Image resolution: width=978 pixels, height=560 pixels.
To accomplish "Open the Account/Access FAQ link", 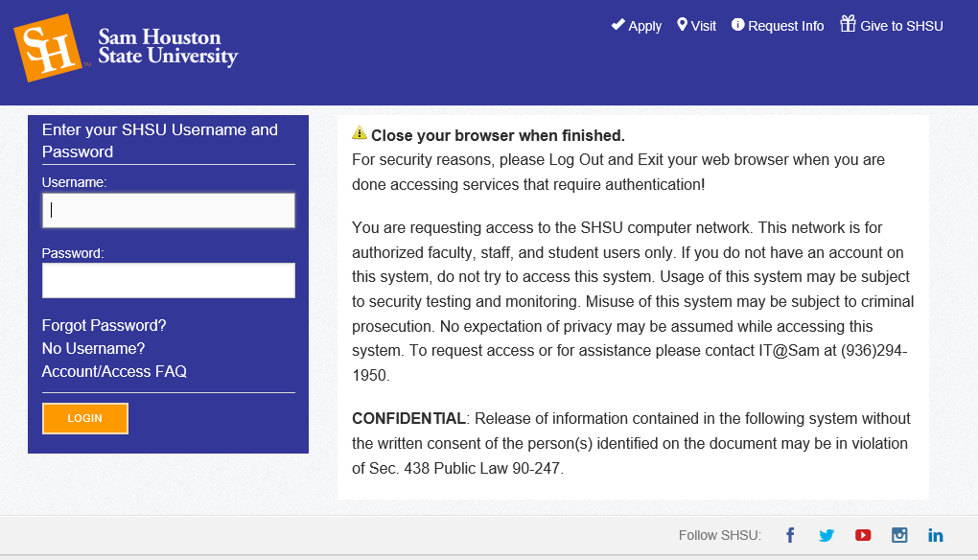I will (114, 372).
